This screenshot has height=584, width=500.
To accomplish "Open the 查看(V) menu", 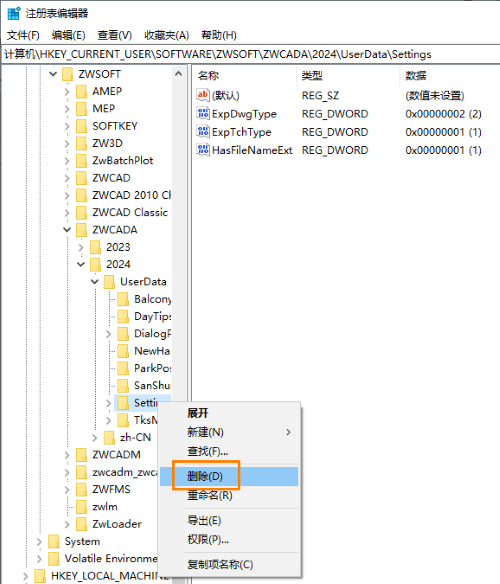I will [115, 35].
